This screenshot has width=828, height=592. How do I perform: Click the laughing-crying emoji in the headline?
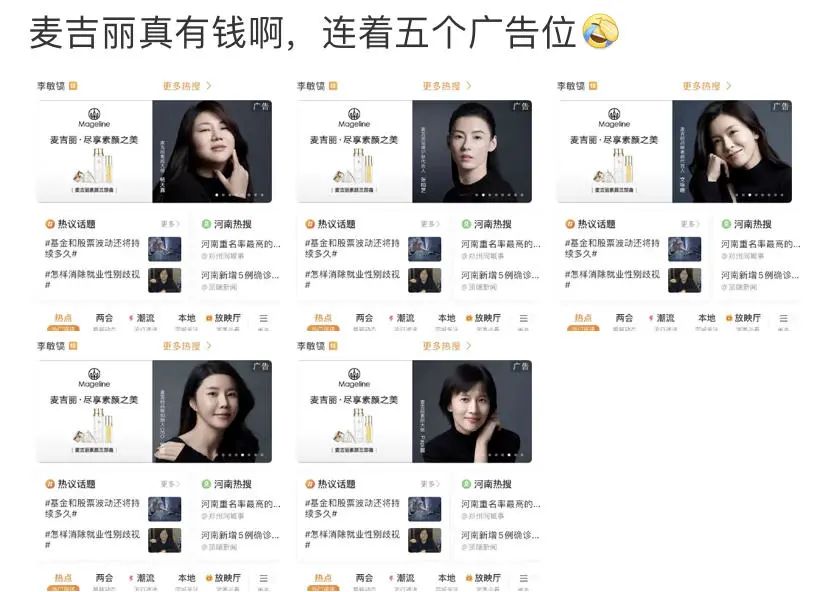tap(600, 32)
